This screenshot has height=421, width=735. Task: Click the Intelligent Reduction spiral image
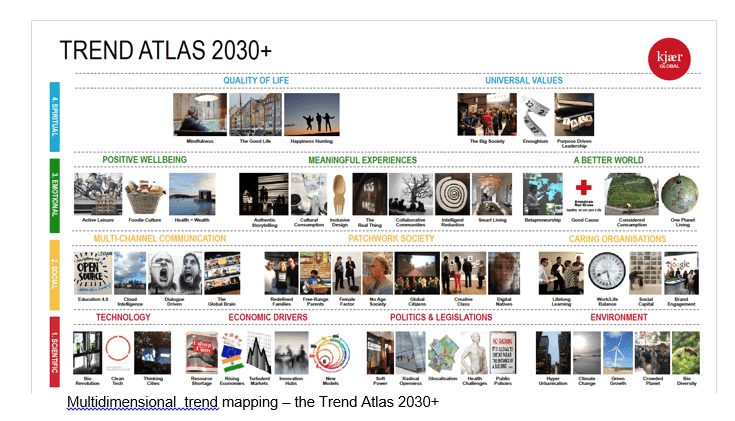point(451,193)
